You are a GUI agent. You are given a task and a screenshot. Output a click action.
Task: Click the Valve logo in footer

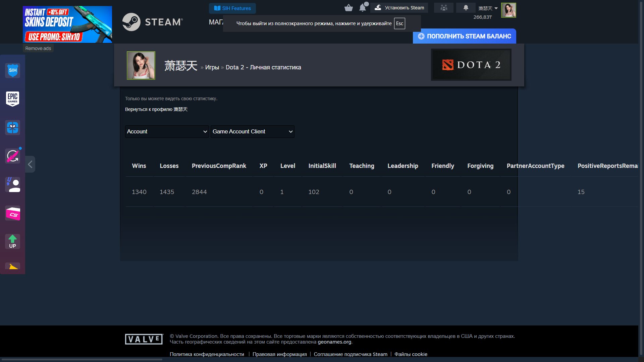[x=144, y=339]
